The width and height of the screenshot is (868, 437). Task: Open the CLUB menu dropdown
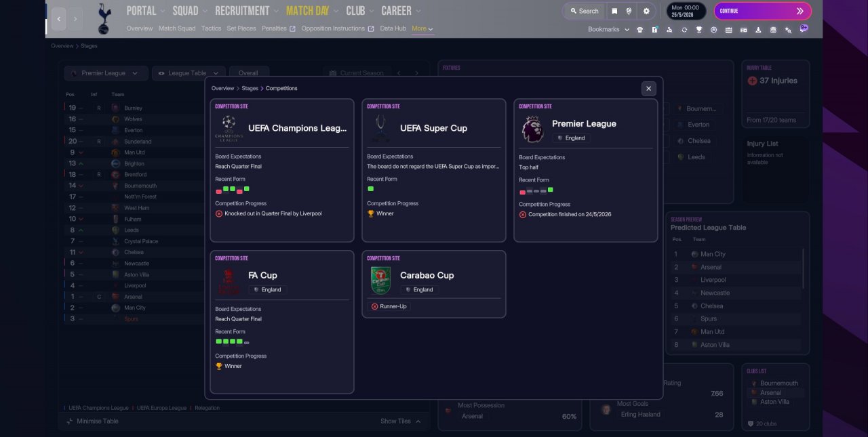click(x=360, y=11)
